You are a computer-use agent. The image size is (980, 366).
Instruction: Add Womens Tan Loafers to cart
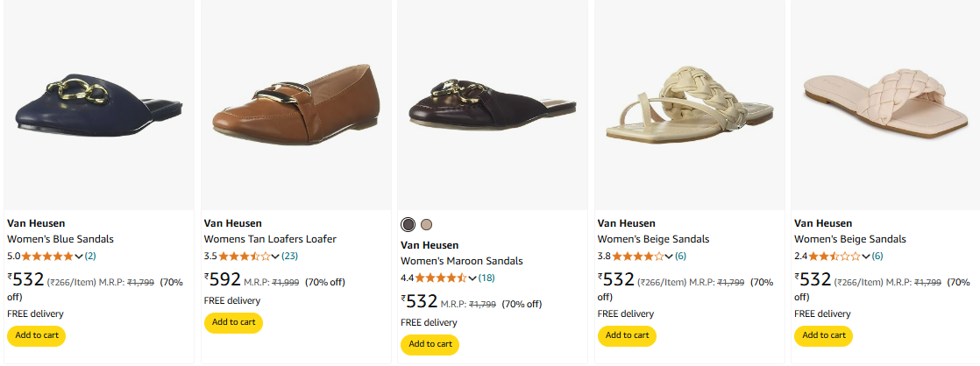[x=233, y=323]
